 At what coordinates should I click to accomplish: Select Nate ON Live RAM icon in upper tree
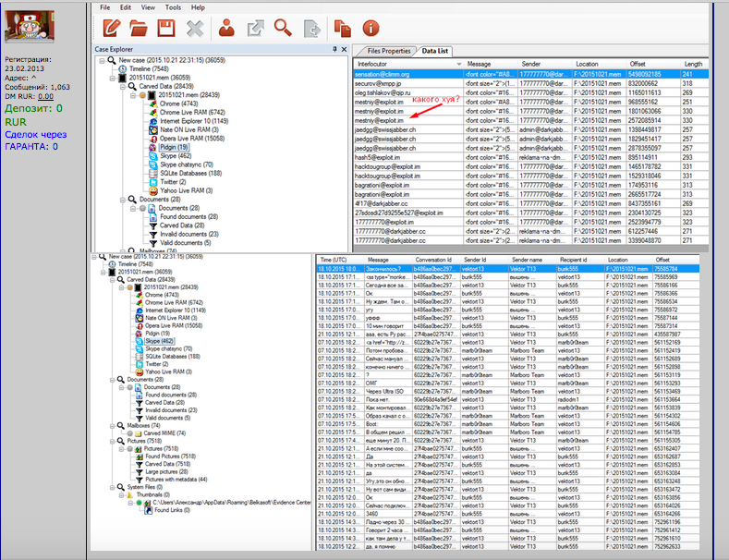pos(153,129)
